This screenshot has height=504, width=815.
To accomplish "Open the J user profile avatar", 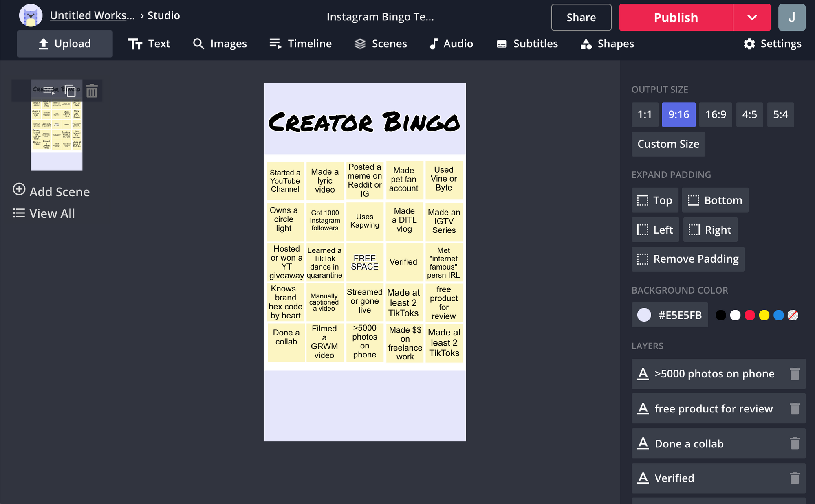I will 791,18.
